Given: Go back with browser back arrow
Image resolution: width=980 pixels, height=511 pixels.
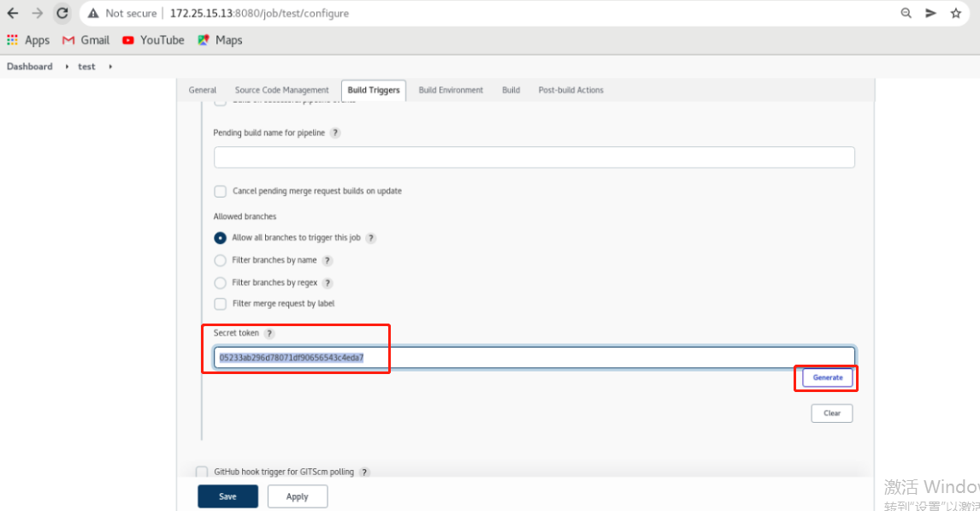Looking at the screenshot, I should pyautogui.click(x=13, y=13).
